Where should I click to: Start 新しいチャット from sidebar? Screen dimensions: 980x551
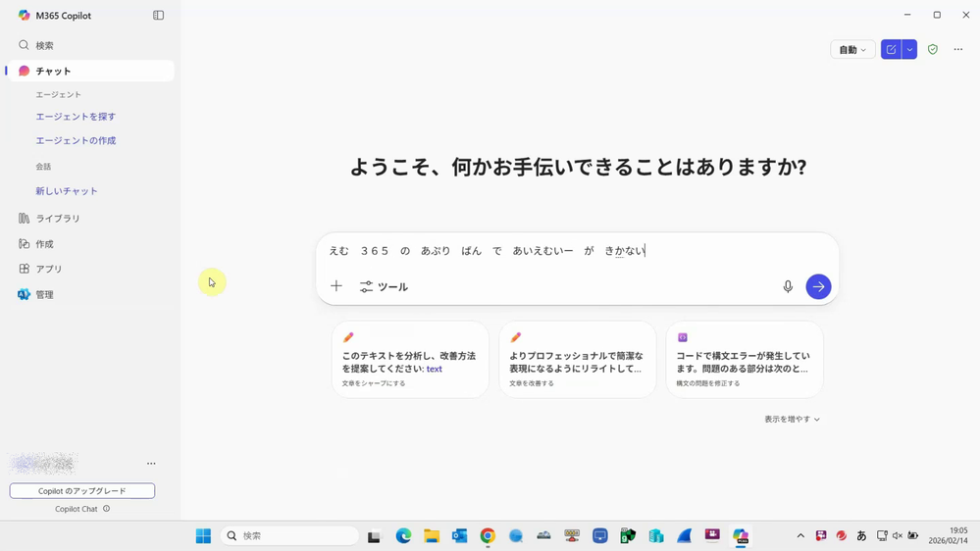[x=67, y=191]
